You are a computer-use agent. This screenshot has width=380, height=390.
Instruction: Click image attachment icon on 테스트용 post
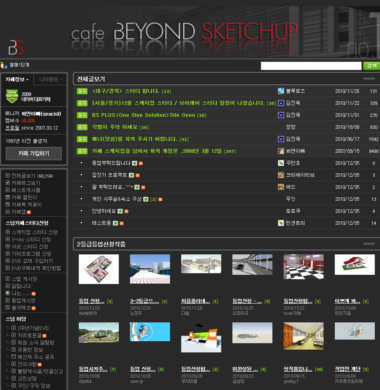(x=115, y=223)
